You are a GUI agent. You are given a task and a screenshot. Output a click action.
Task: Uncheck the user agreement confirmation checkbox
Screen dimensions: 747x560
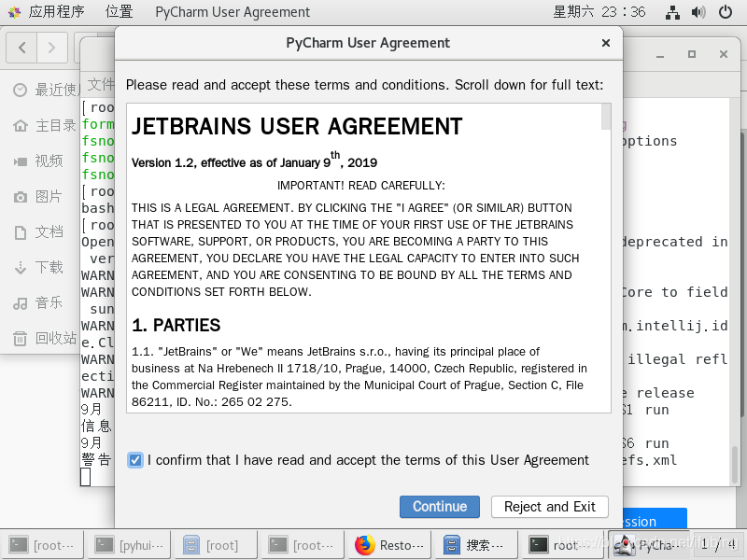point(135,460)
